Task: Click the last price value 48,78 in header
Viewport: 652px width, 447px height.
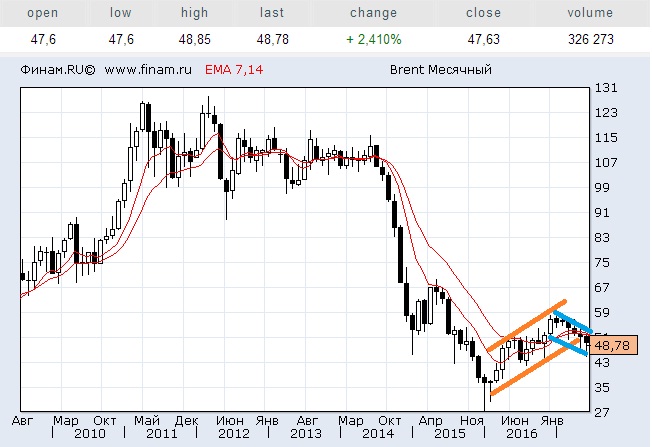Action: click(270, 40)
